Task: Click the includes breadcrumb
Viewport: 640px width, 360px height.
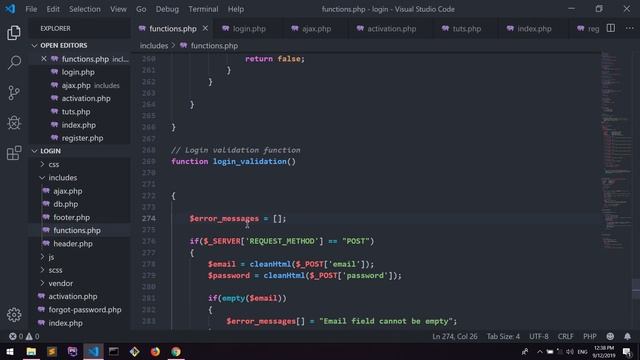Action: click(x=154, y=46)
